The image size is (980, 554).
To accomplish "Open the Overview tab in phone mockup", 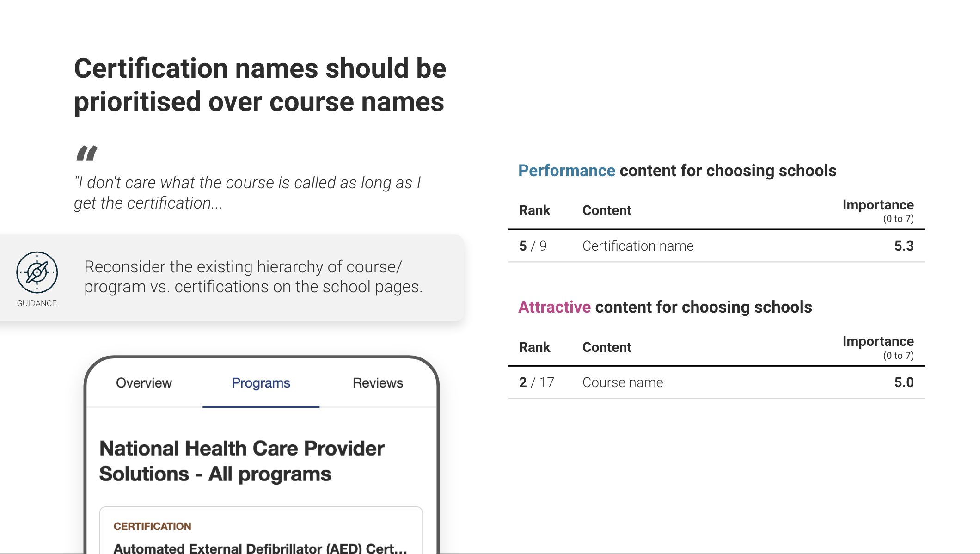I will (x=144, y=383).
